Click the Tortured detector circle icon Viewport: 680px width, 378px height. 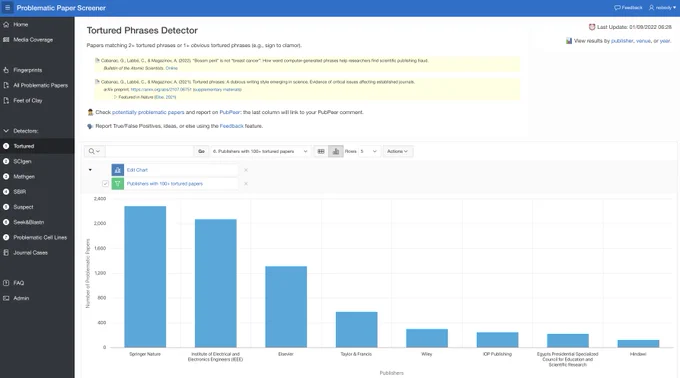[6, 146]
